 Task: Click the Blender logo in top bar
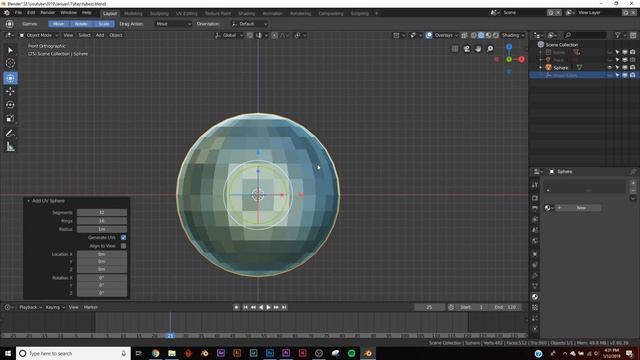(x=7, y=13)
